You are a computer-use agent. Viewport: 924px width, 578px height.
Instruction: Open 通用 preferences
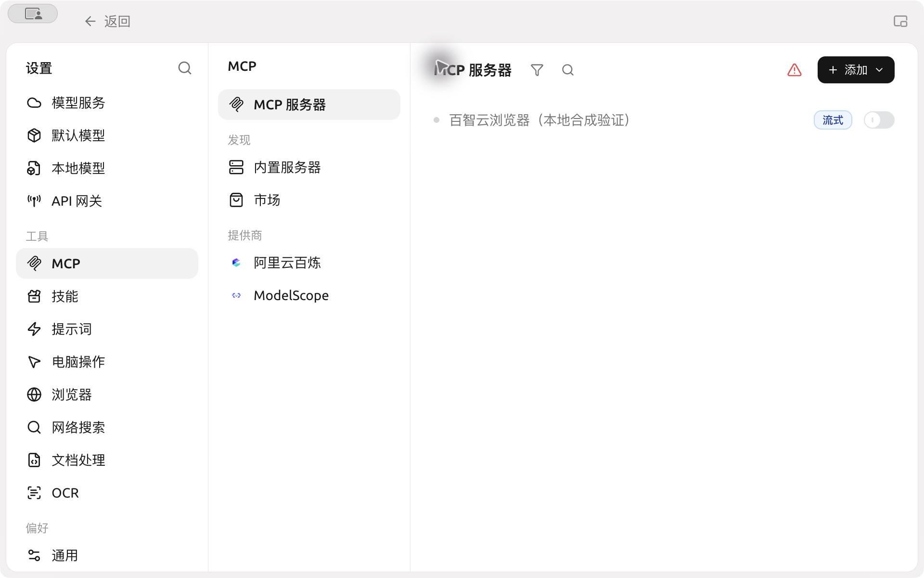[107, 555]
